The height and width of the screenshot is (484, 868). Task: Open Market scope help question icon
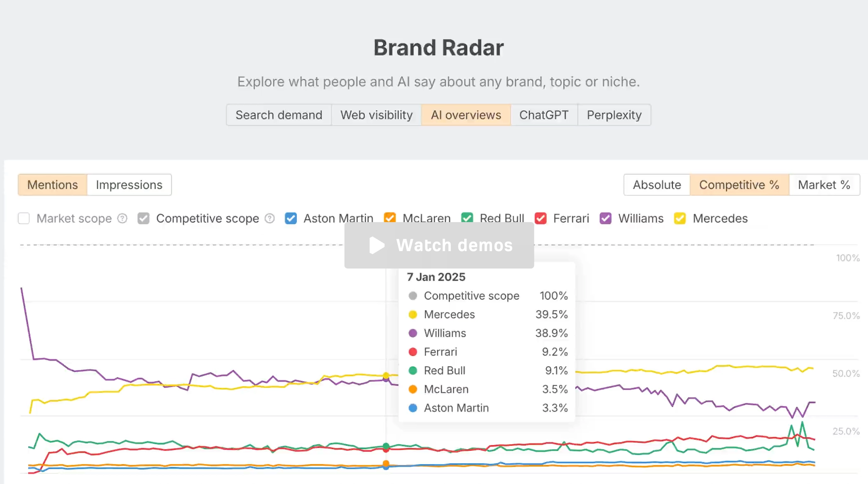(122, 218)
